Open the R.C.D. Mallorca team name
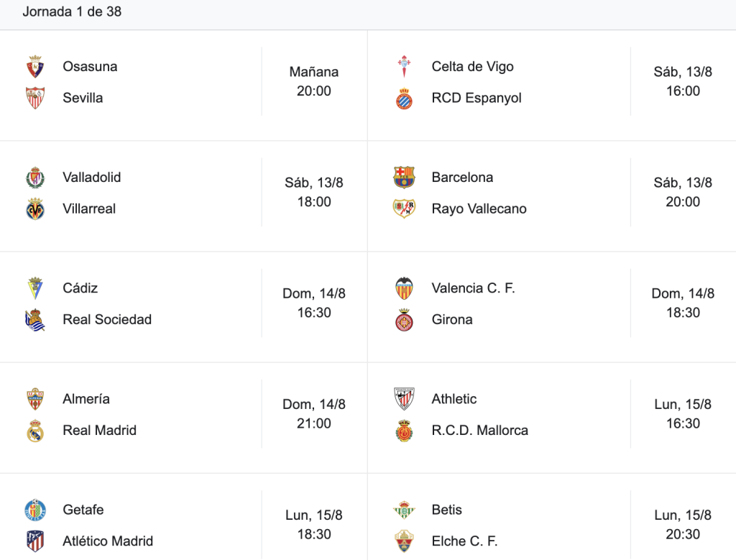Viewport: 736px width, 560px height. pos(479,431)
